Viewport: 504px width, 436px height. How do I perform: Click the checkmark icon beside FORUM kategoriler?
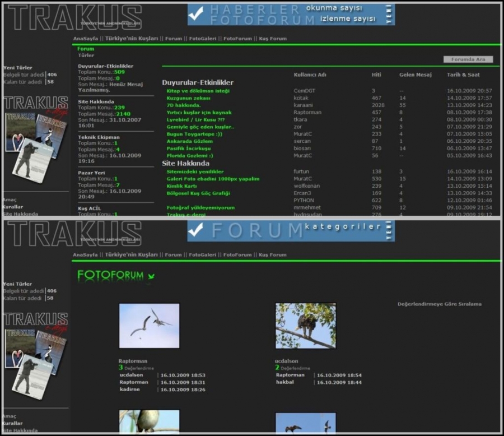coord(197,230)
